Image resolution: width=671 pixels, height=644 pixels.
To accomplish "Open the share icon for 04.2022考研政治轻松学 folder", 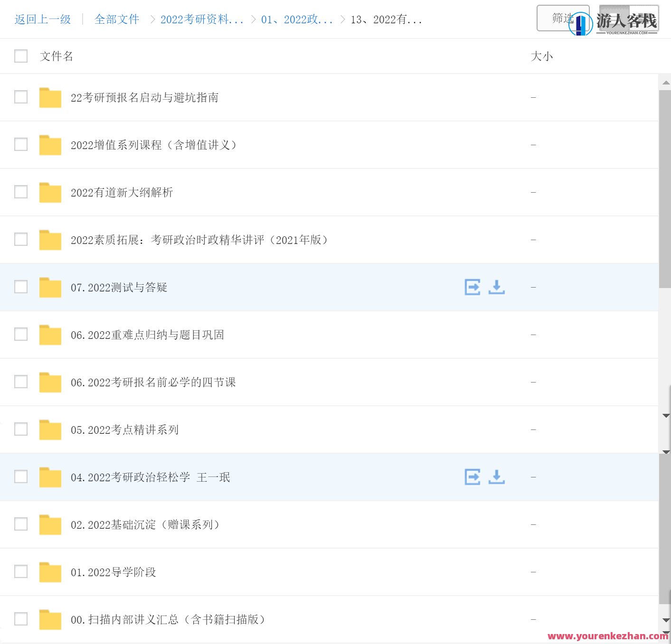I will pyautogui.click(x=472, y=477).
